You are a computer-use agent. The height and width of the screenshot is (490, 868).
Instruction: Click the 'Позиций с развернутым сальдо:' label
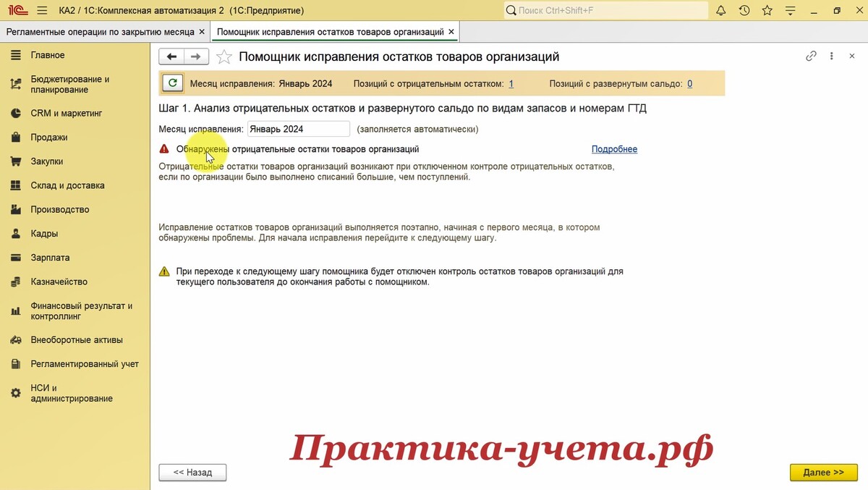(616, 84)
